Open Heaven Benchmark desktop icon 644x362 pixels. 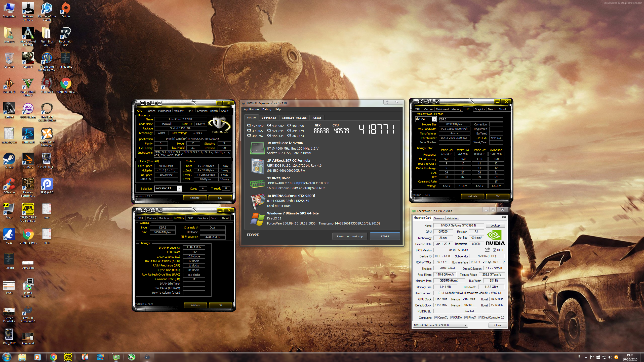coord(28,188)
